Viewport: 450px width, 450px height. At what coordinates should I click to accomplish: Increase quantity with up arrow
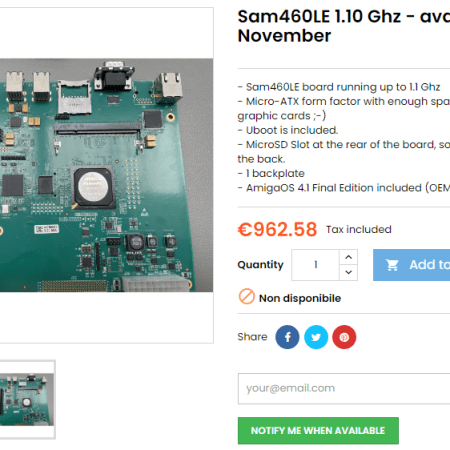pos(349,257)
